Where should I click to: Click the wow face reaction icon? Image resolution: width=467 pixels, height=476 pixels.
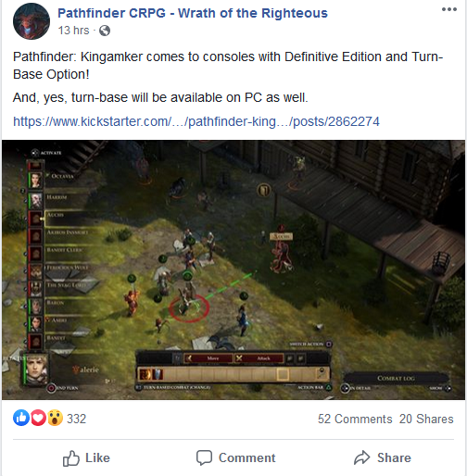(x=55, y=418)
